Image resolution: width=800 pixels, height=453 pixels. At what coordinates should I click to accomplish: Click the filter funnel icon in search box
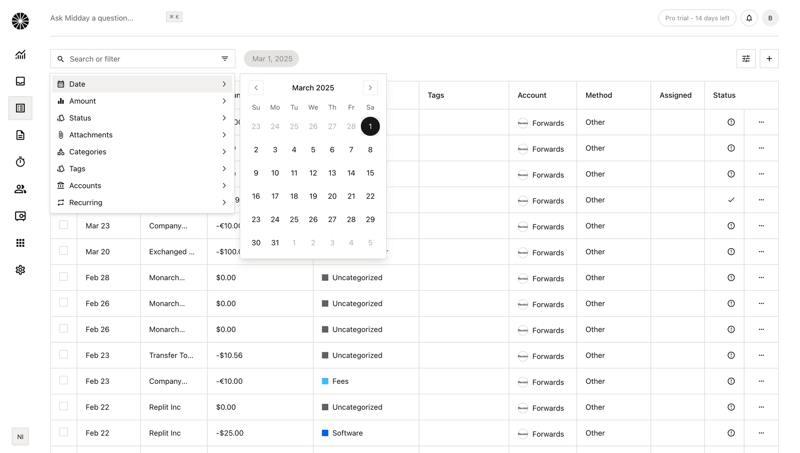(x=225, y=59)
